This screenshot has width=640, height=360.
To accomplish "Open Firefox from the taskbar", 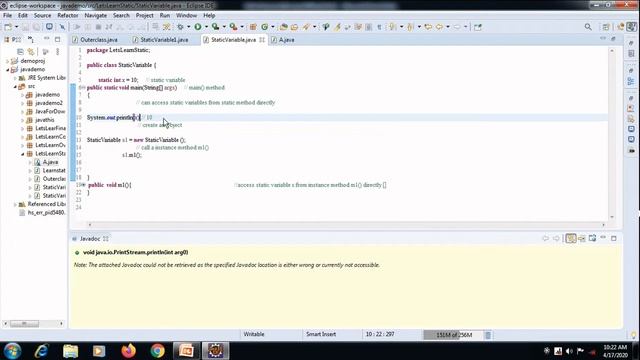I will (128, 351).
